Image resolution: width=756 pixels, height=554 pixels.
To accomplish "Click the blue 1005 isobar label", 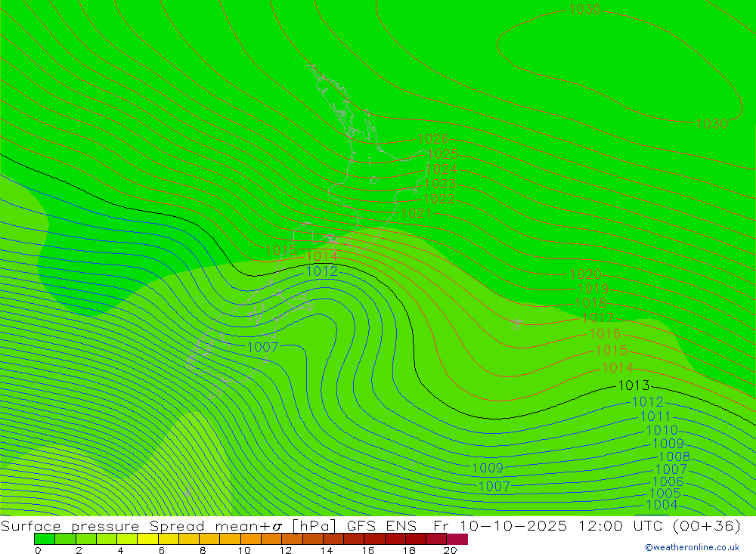I will point(665,494).
